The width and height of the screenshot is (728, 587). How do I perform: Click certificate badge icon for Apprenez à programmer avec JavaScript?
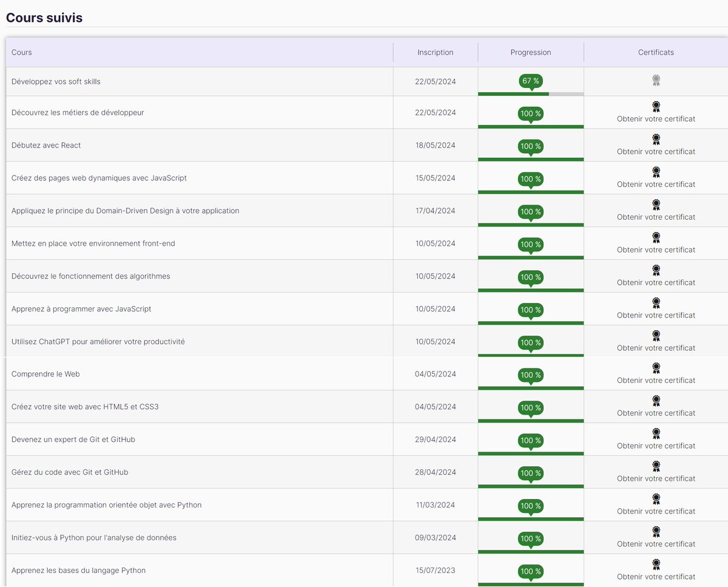coord(656,304)
